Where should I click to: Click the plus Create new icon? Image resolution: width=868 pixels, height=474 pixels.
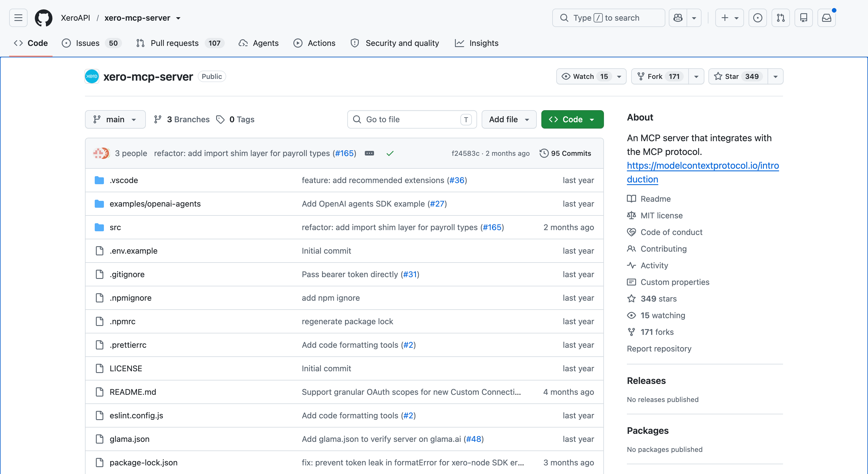pyautogui.click(x=724, y=18)
